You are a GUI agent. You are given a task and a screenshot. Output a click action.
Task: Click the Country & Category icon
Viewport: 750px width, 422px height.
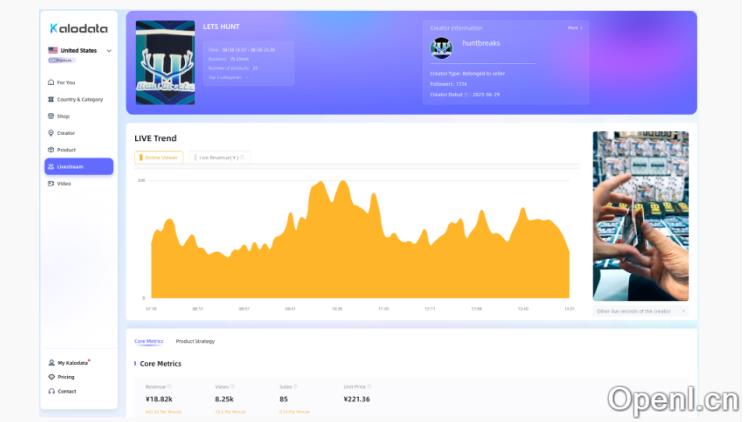[51, 100]
